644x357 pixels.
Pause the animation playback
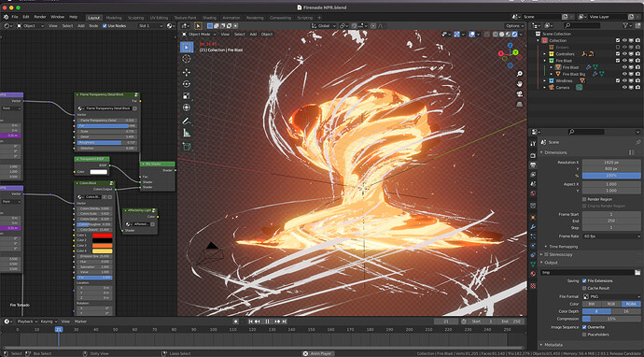[267, 321]
